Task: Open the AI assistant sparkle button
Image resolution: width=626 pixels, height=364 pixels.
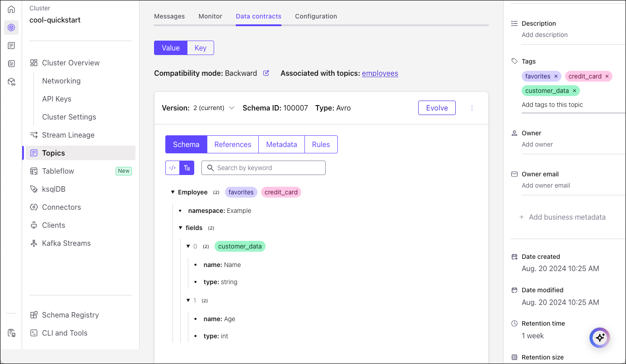Action: click(x=599, y=337)
